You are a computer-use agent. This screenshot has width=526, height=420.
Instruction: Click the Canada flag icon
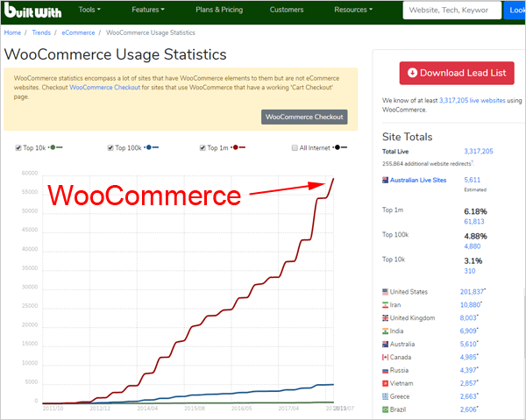386,357
